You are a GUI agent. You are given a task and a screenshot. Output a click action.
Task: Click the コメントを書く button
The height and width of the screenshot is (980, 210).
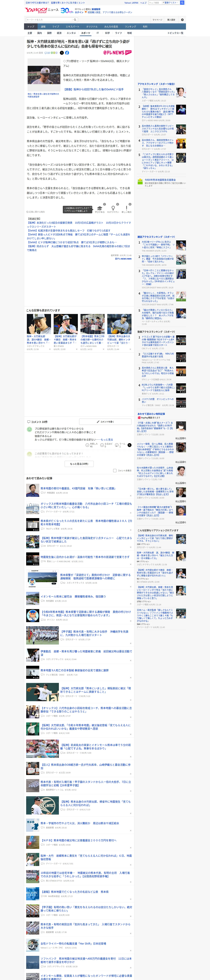105,422
